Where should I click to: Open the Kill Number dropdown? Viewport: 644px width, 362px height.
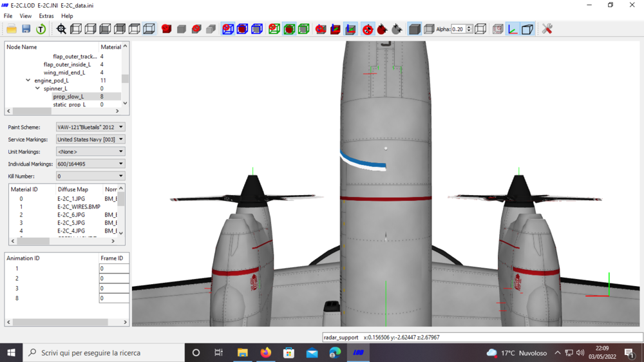click(90, 176)
